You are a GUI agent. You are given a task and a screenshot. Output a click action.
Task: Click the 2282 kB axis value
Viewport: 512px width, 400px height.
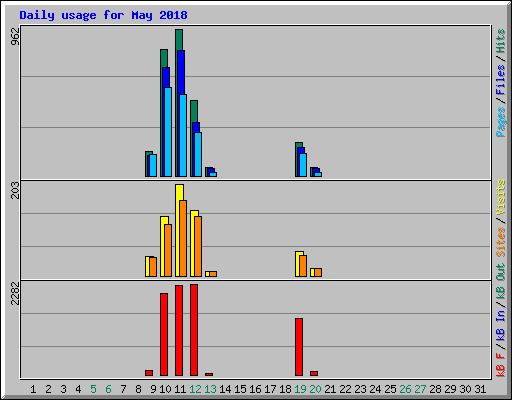click(15, 293)
